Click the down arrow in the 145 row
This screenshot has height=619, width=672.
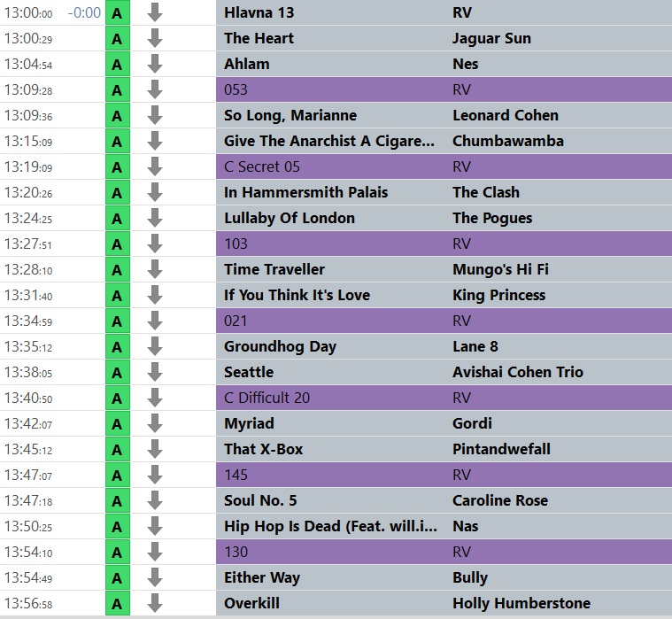tap(155, 475)
